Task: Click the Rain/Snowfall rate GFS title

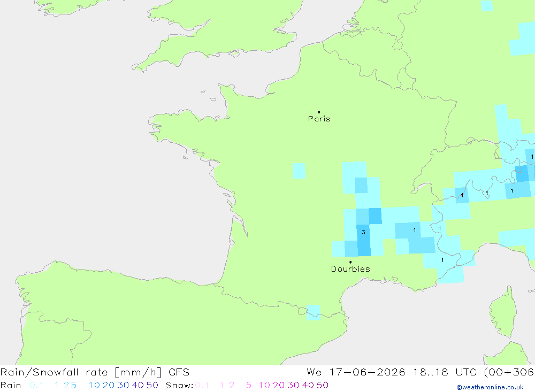Action: point(95,372)
